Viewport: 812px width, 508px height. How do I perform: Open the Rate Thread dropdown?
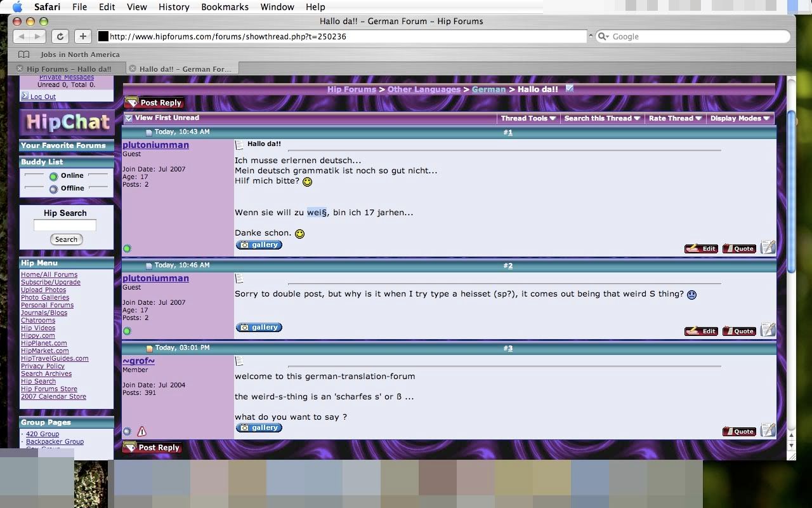pyautogui.click(x=675, y=118)
